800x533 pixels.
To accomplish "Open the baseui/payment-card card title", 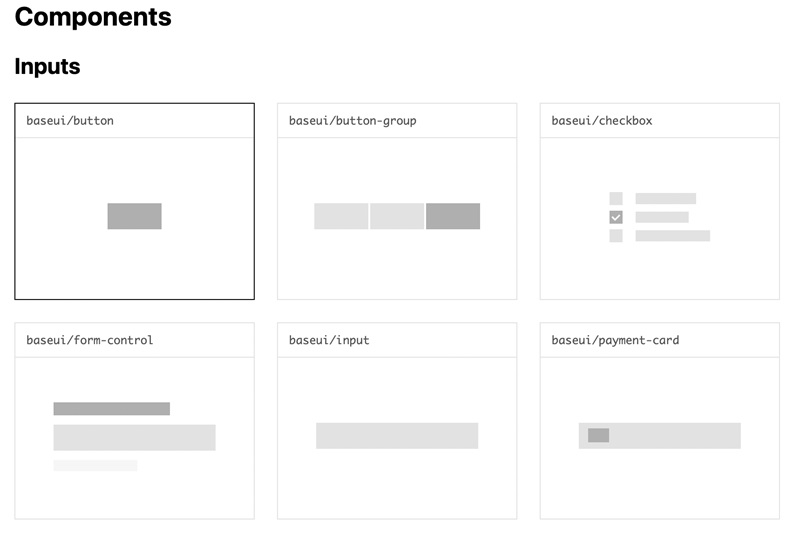I will point(615,340).
